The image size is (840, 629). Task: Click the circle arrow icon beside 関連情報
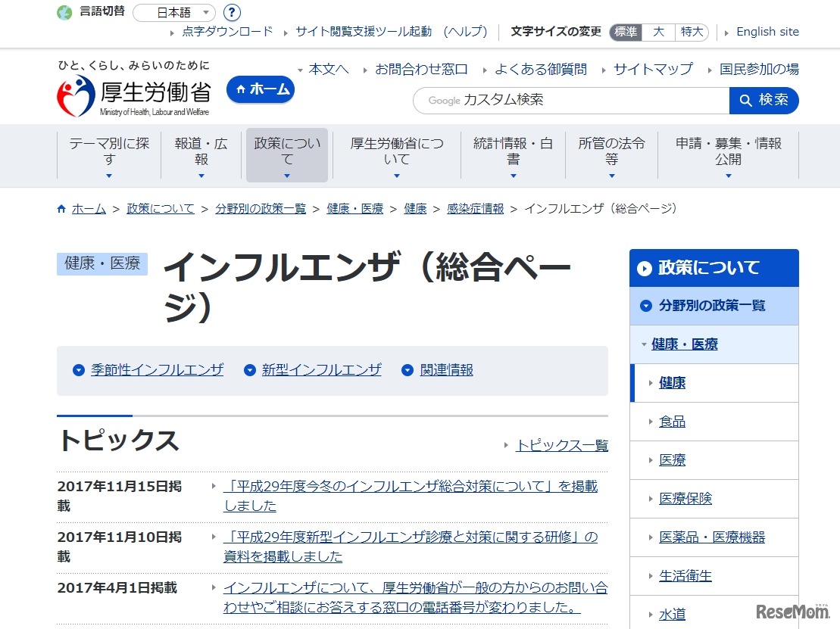[408, 370]
